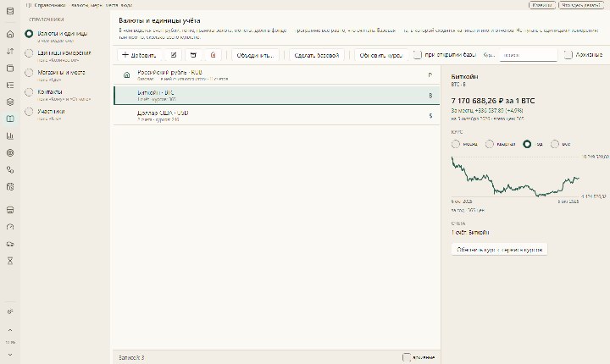The height and width of the screenshot is (364, 610).
Task: Select the Биткойн · BTC row
Action: 276,96
